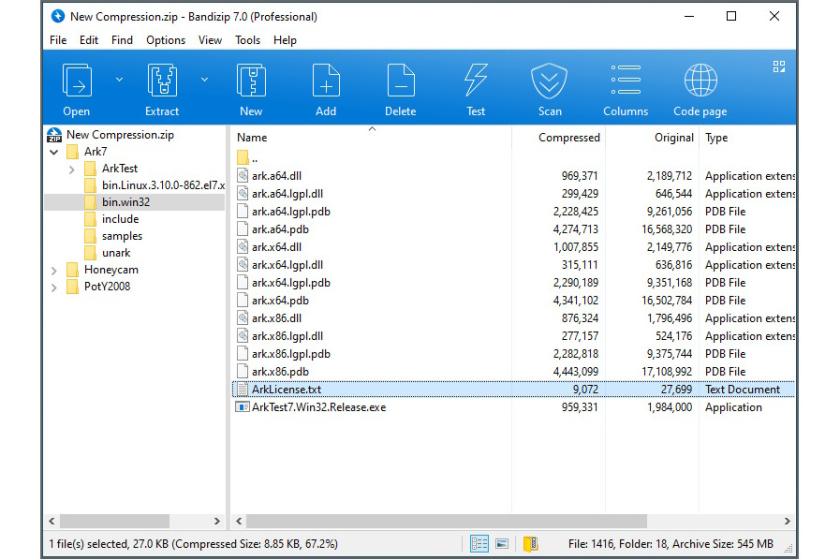Click the file list horizontal scrollbar thumb

click(x=446, y=521)
